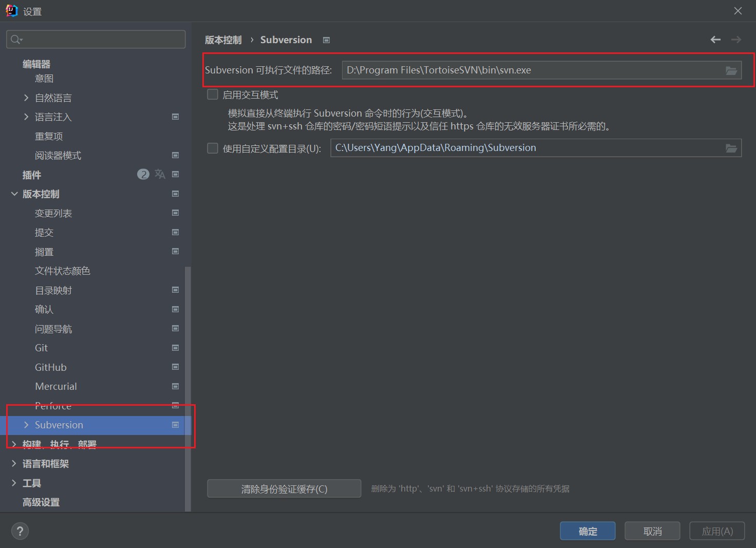Click the project-level icon on the 阅读器模式 row
This screenshot has height=548, width=756.
[175, 155]
